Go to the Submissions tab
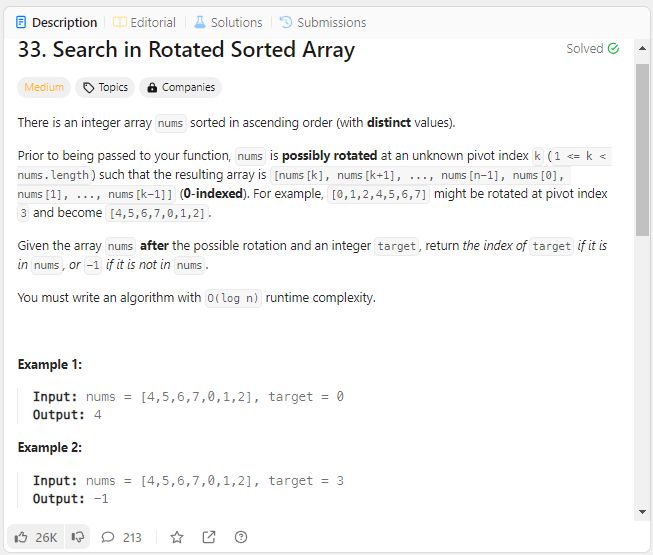Image resolution: width=653 pixels, height=555 pixels. tap(323, 22)
